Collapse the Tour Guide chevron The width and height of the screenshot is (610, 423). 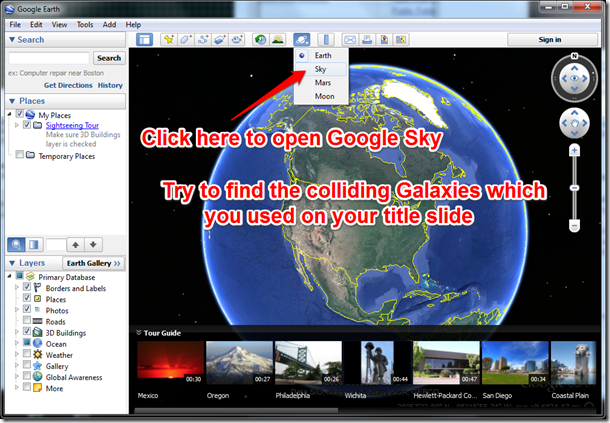coord(138,333)
